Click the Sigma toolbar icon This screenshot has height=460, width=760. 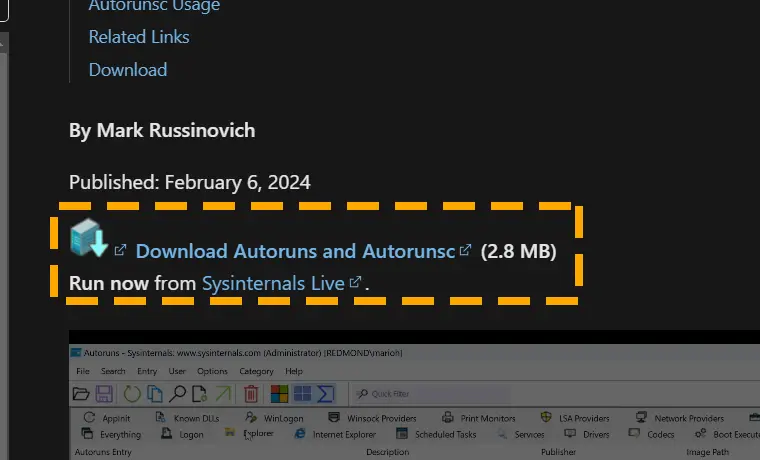point(326,394)
